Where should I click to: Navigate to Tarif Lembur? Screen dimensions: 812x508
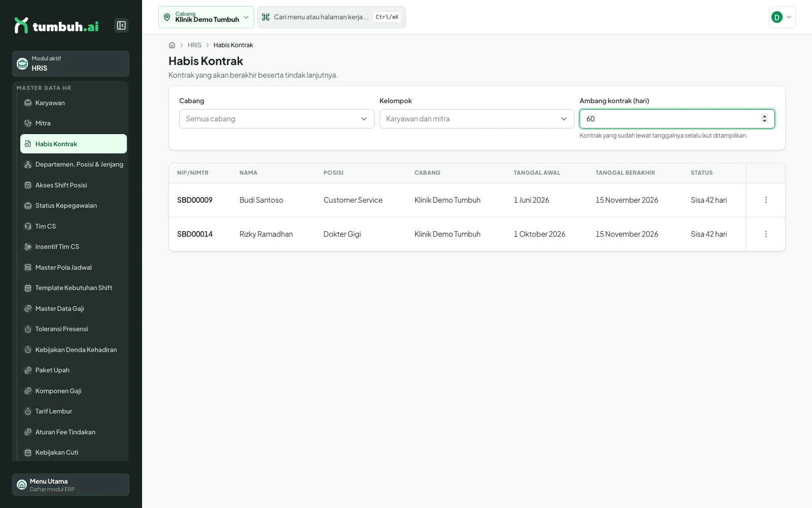click(x=74, y=411)
